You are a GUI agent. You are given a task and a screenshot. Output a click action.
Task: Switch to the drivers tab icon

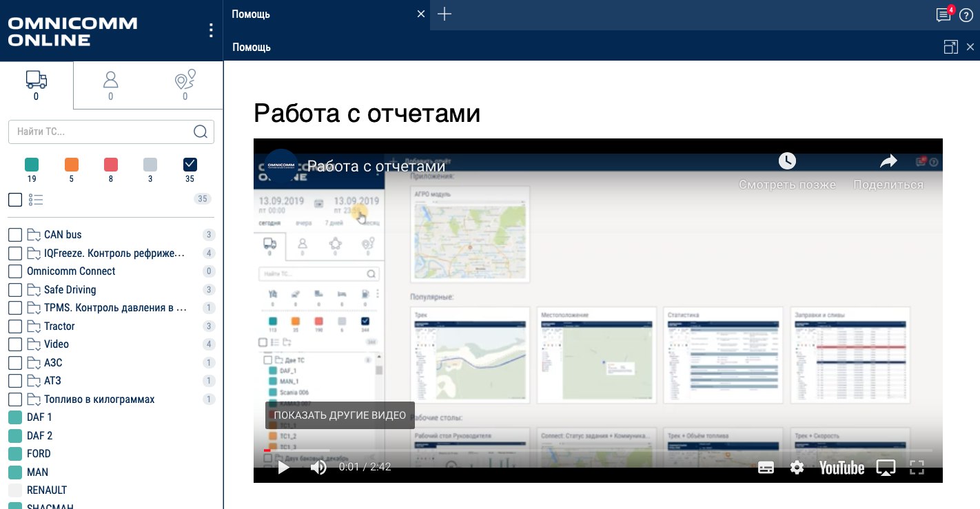point(110,80)
